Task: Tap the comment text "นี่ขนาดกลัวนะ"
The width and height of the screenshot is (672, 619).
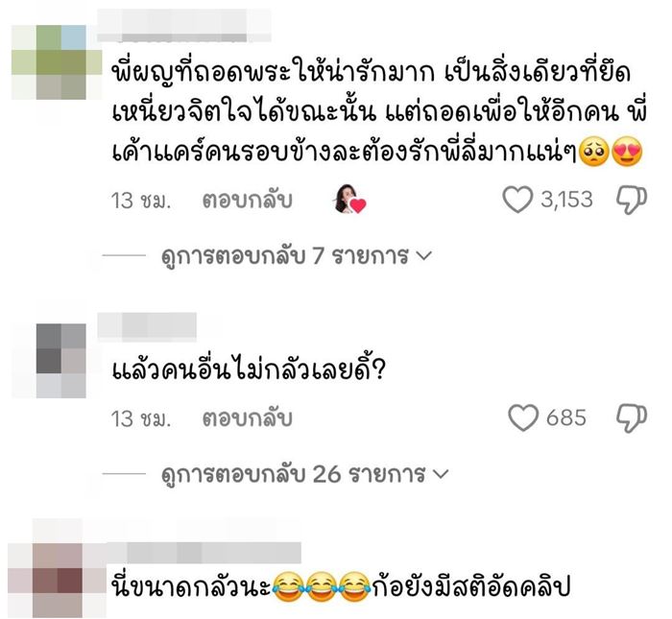Action: tap(191, 586)
